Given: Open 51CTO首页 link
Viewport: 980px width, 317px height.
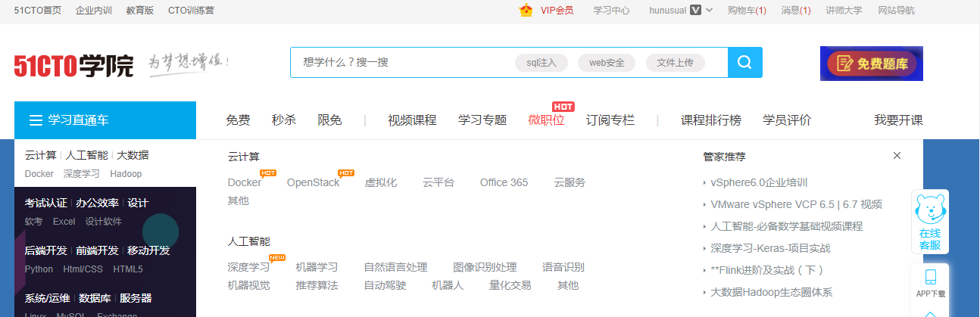Looking at the screenshot, I should point(38,11).
